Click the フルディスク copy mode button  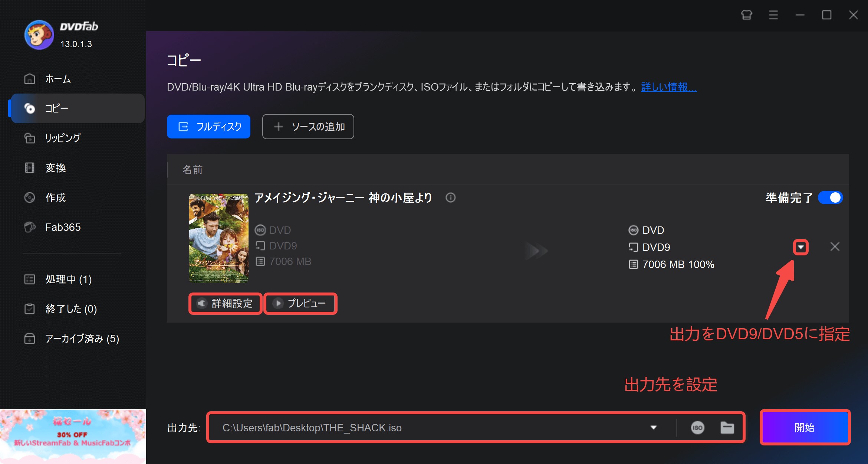pos(208,127)
